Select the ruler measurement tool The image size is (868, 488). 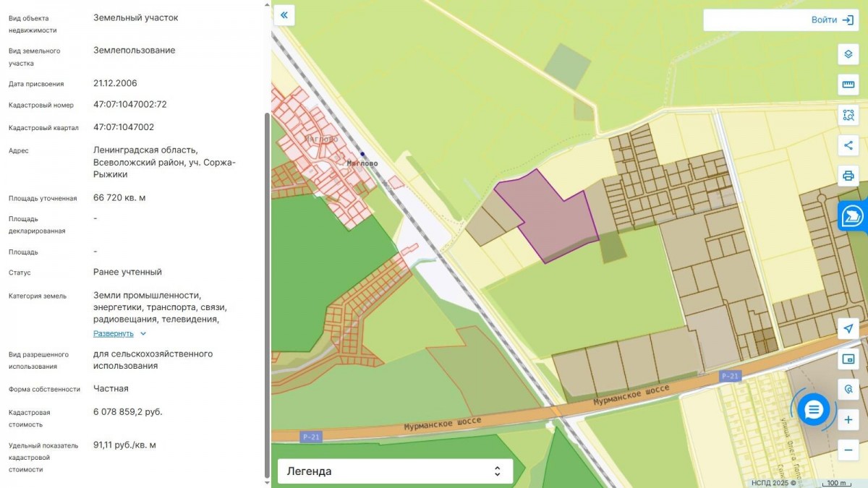[848, 85]
